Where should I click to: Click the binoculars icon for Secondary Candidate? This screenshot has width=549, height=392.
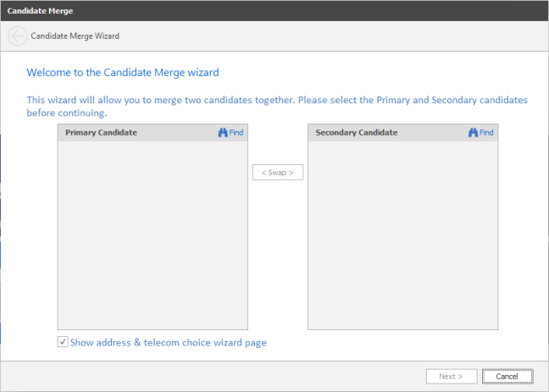point(473,133)
